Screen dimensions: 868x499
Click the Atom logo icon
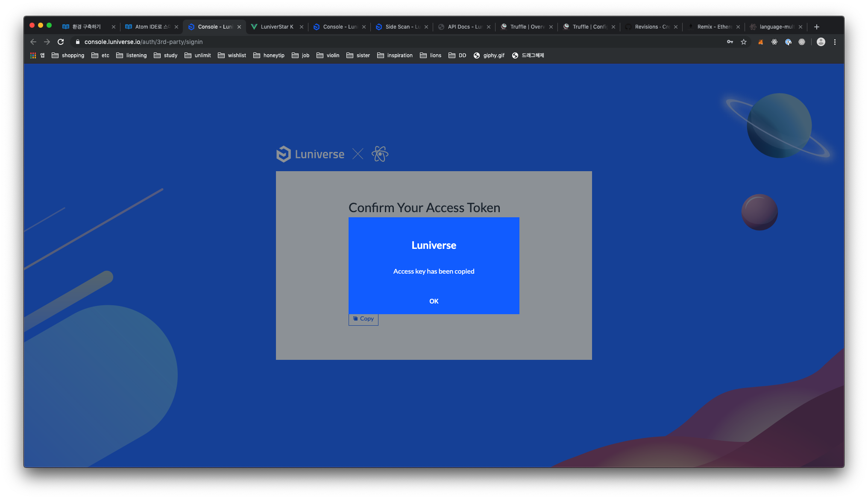tap(380, 154)
